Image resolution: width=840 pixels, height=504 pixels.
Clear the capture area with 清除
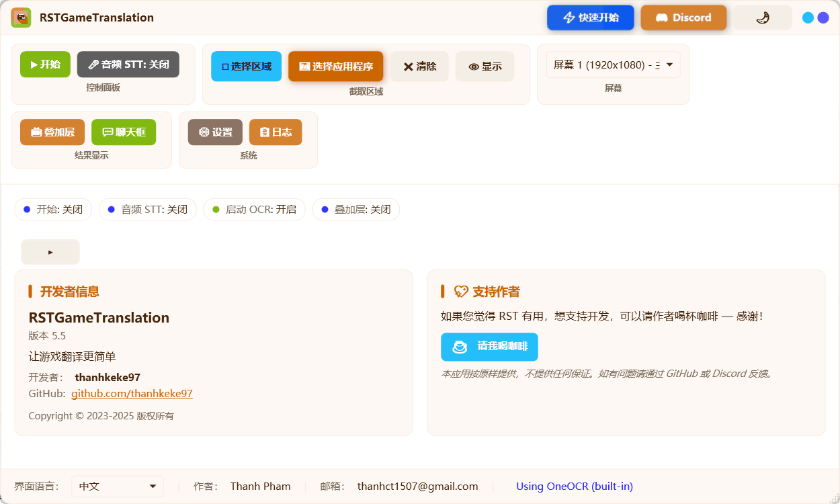[x=419, y=67]
